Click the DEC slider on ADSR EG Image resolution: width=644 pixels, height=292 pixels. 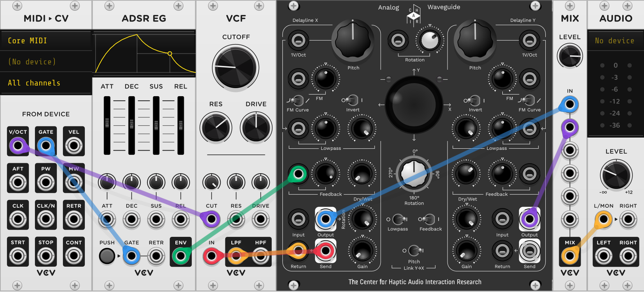(132, 125)
